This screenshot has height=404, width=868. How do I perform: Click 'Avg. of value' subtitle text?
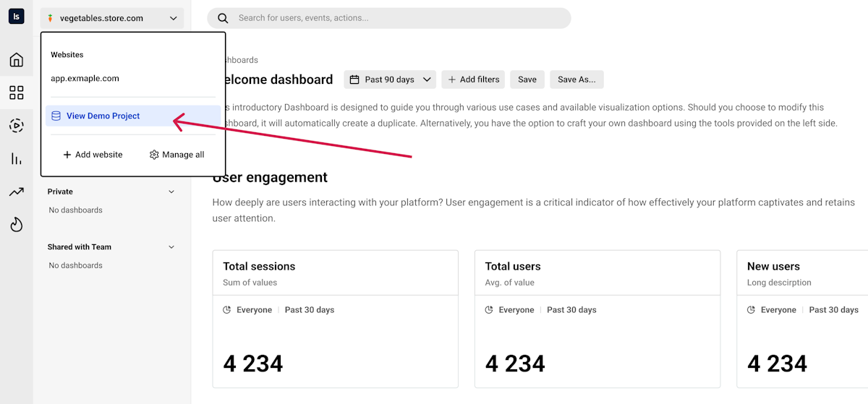click(x=510, y=283)
